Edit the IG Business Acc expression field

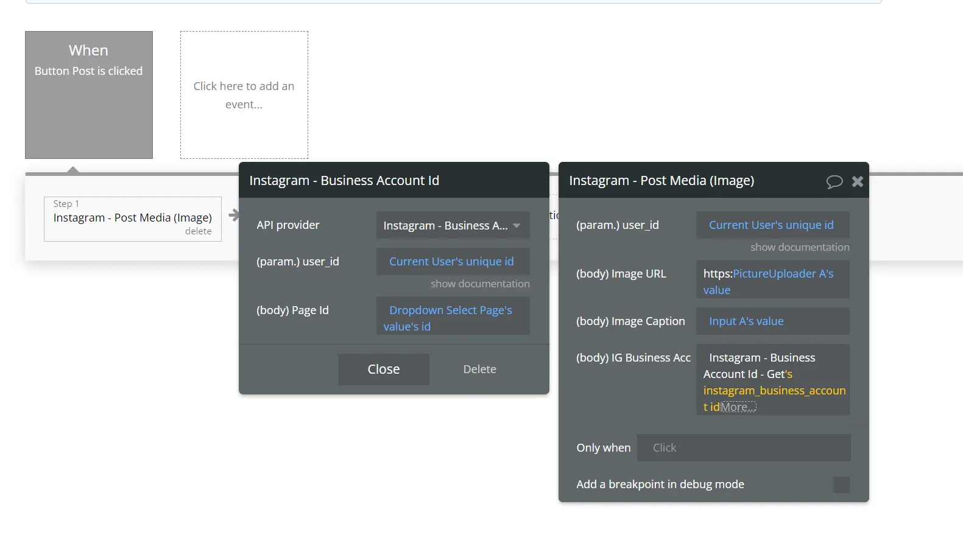(x=773, y=380)
